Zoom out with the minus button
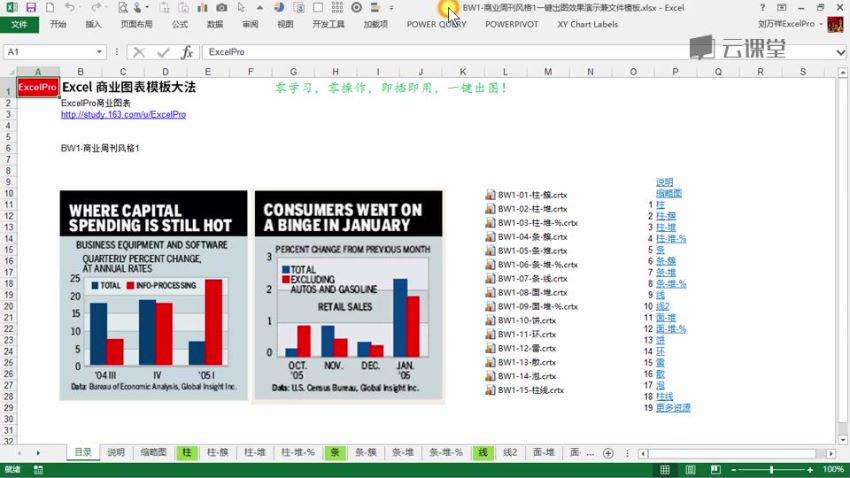Viewport: 850px width, 478px height. (x=733, y=470)
